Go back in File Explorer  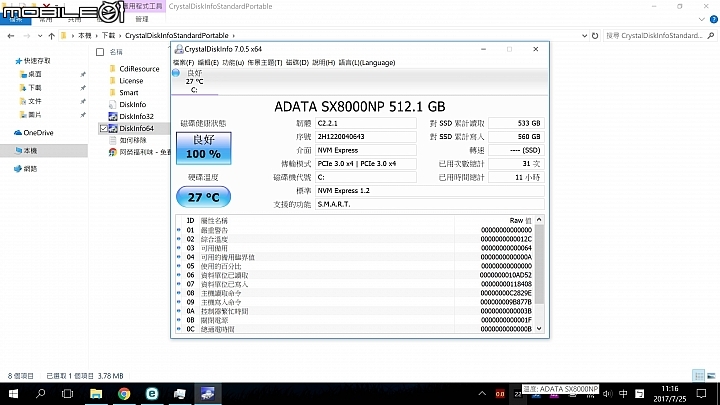[x=11, y=35]
